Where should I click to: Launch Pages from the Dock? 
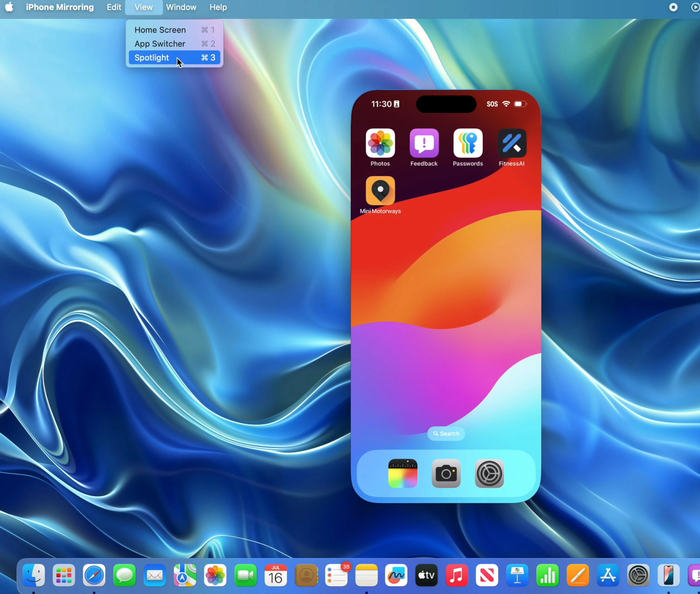578,575
